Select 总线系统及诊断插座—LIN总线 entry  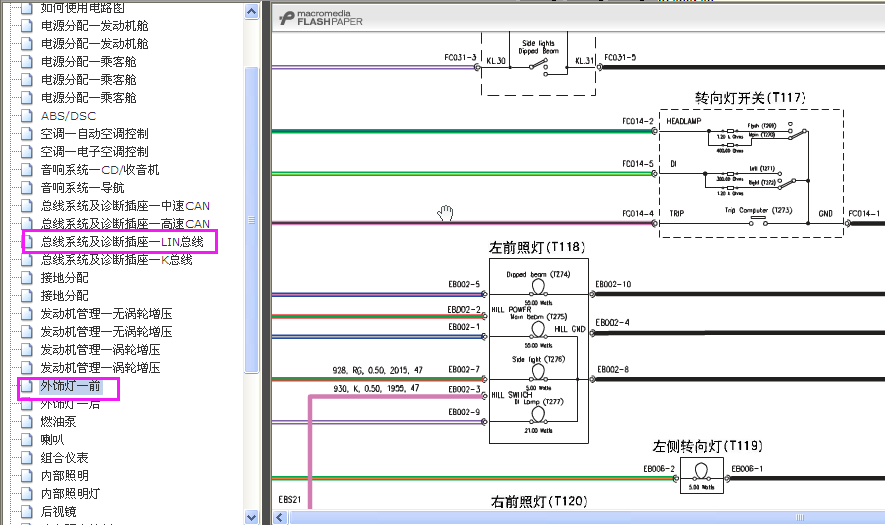(x=122, y=242)
